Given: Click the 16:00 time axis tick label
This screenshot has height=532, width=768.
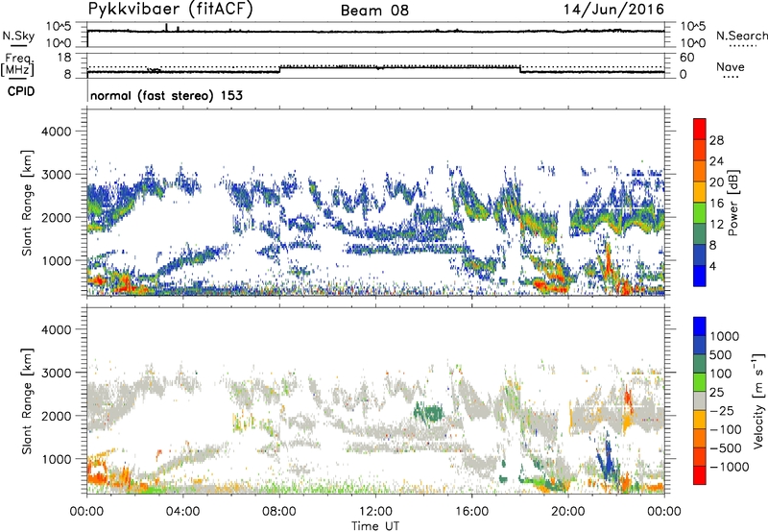Looking at the screenshot, I should 471,512.
